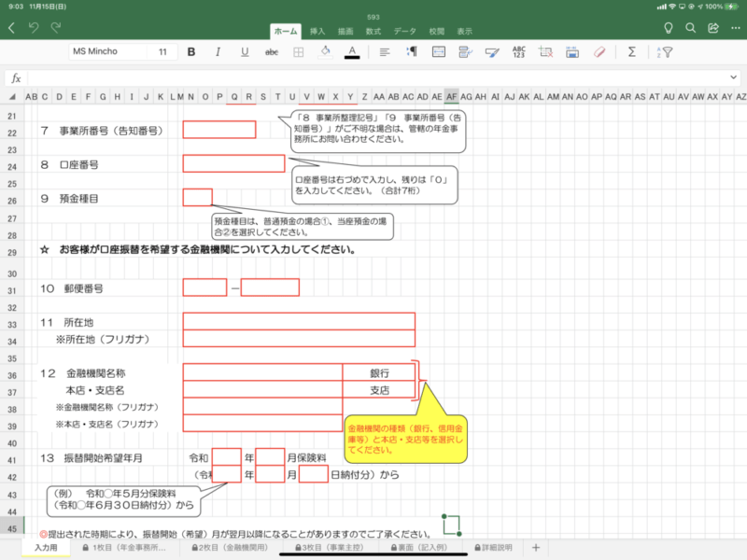Apply italic formatting

[218, 52]
